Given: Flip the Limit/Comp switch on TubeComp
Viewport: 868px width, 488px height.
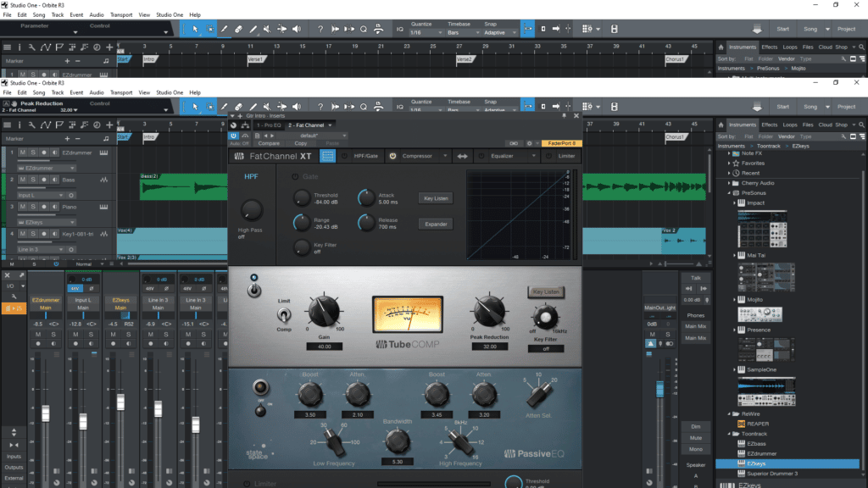Looking at the screenshot, I should point(283,315).
